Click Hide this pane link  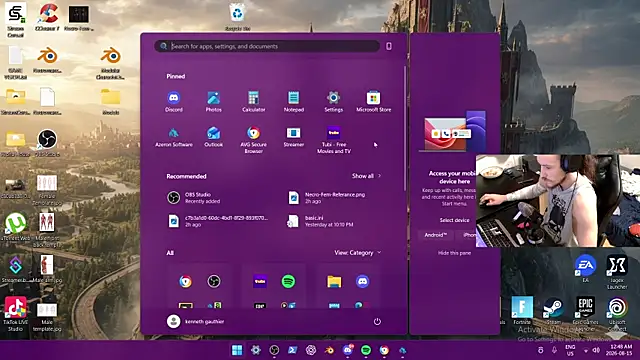pyautogui.click(x=454, y=253)
